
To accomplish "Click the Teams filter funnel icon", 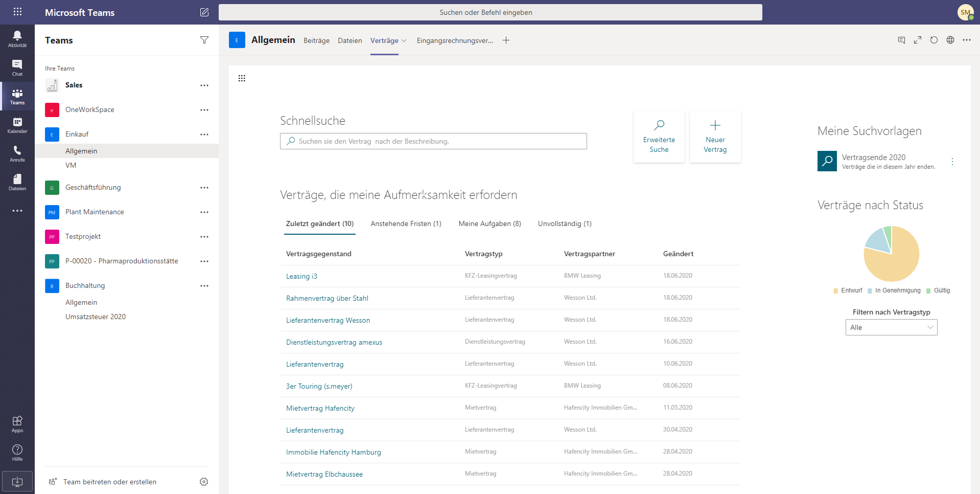I will tap(204, 40).
